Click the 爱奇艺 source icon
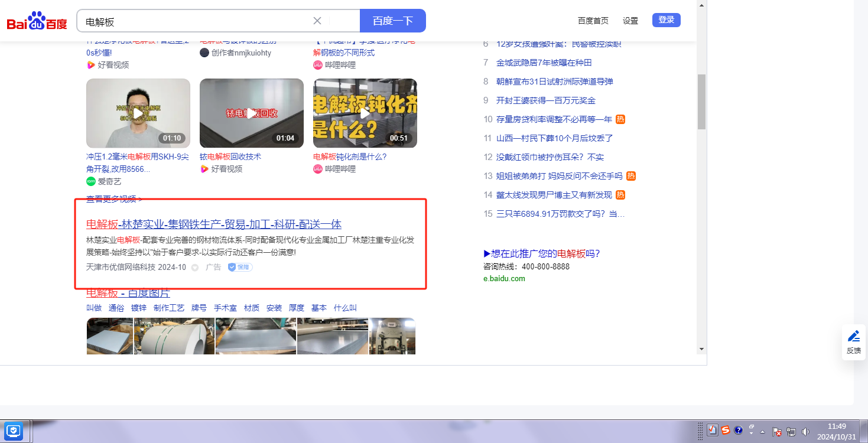868x443 pixels. pos(91,181)
